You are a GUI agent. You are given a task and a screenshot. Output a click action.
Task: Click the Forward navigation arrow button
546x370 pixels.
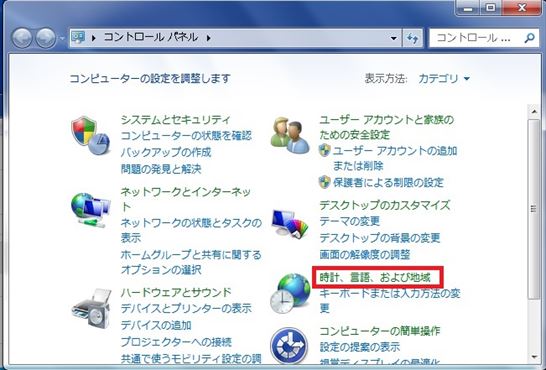point(46,38)
